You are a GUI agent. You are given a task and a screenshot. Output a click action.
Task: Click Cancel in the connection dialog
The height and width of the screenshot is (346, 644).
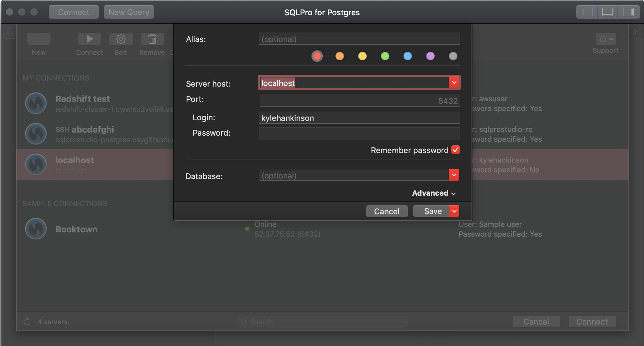pos(387,211)
